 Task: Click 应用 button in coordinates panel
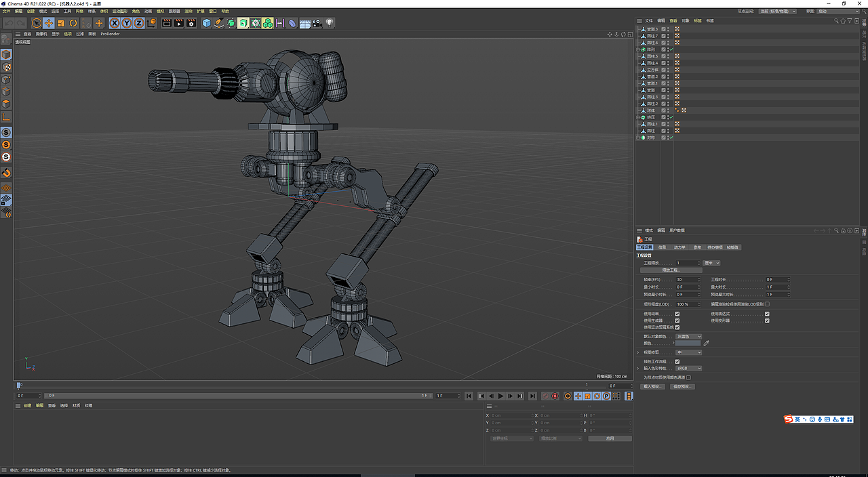tap(610, 438)
